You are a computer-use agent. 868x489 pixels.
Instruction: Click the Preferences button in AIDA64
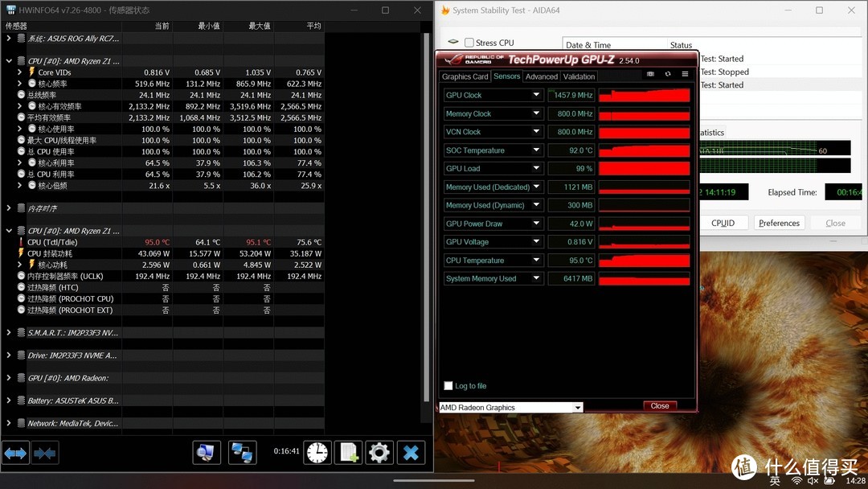(779, 223)
